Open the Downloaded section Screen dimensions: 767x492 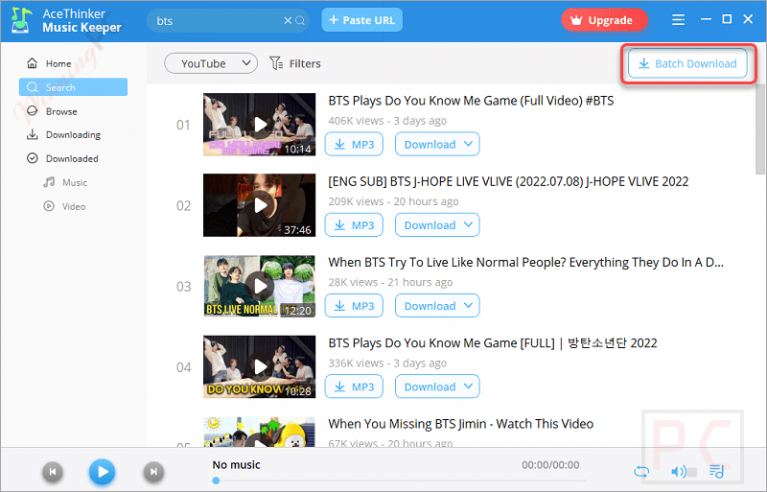click(x=63, y=158)
